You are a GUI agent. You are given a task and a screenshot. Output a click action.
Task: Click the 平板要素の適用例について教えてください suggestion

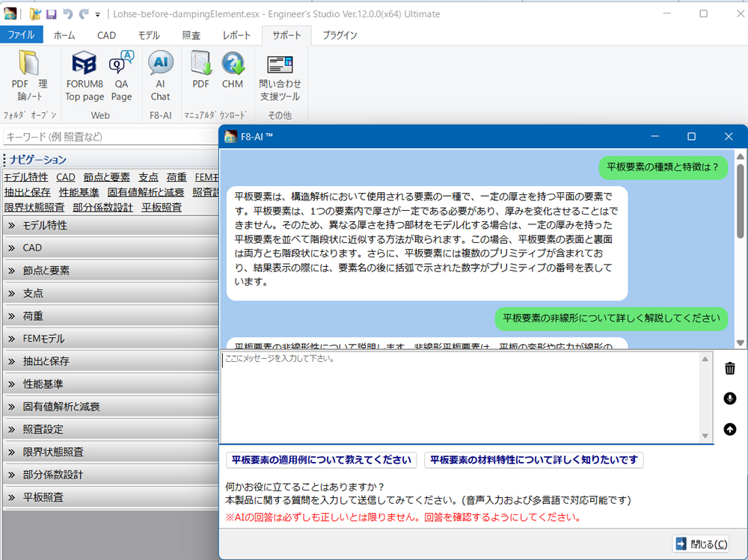(322, 460)
